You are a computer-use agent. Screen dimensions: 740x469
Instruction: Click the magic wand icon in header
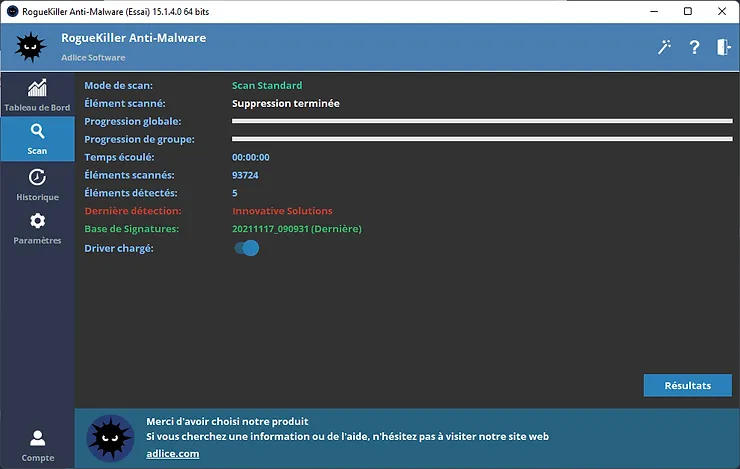[x=664, y=47]
